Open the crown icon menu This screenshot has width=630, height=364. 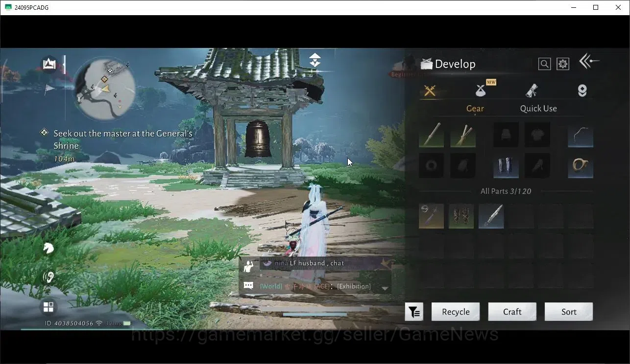pos(49,64)
